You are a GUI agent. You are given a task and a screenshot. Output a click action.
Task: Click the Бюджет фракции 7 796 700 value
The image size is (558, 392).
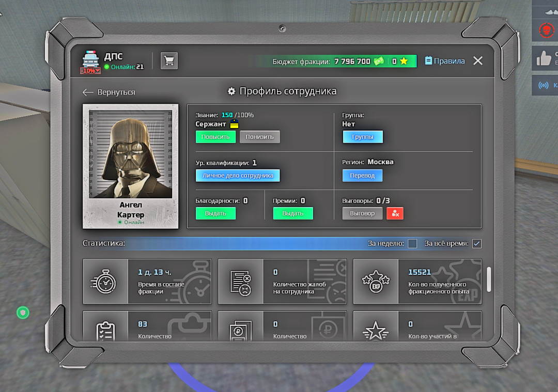click(352, 61)
